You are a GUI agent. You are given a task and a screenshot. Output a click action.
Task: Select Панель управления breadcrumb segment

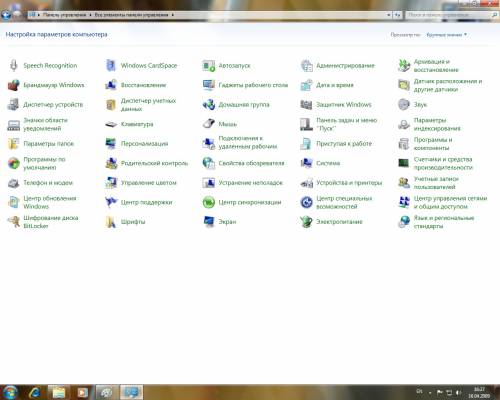[64, 15]
